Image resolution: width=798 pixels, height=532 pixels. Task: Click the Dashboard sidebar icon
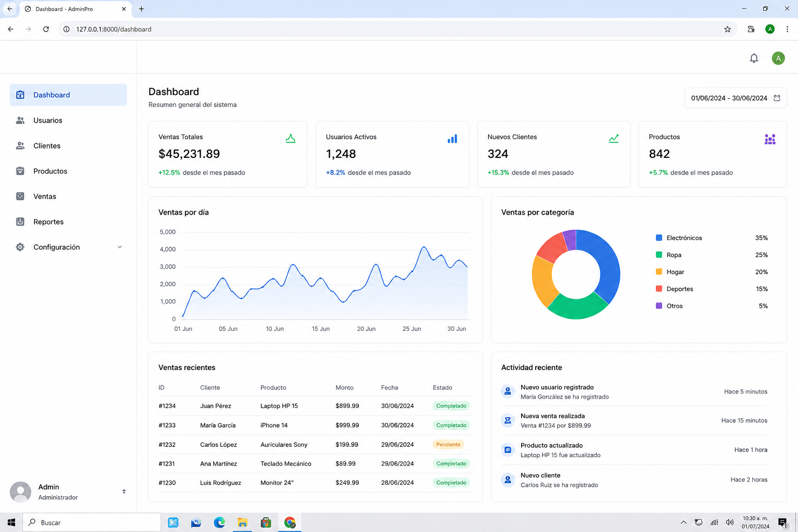(20, 95)
